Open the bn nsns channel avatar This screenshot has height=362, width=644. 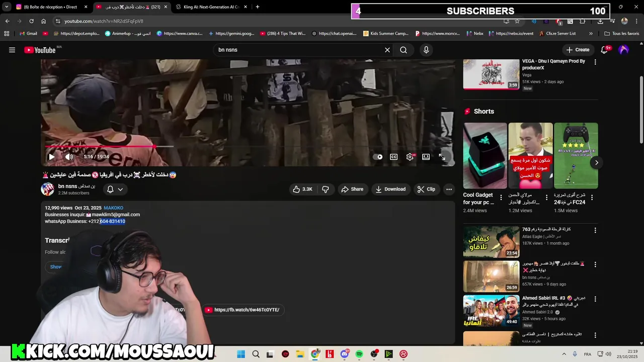[47, 189]
